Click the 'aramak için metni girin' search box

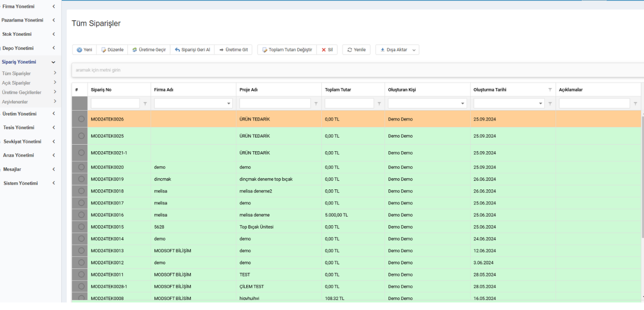coord(358,70)
